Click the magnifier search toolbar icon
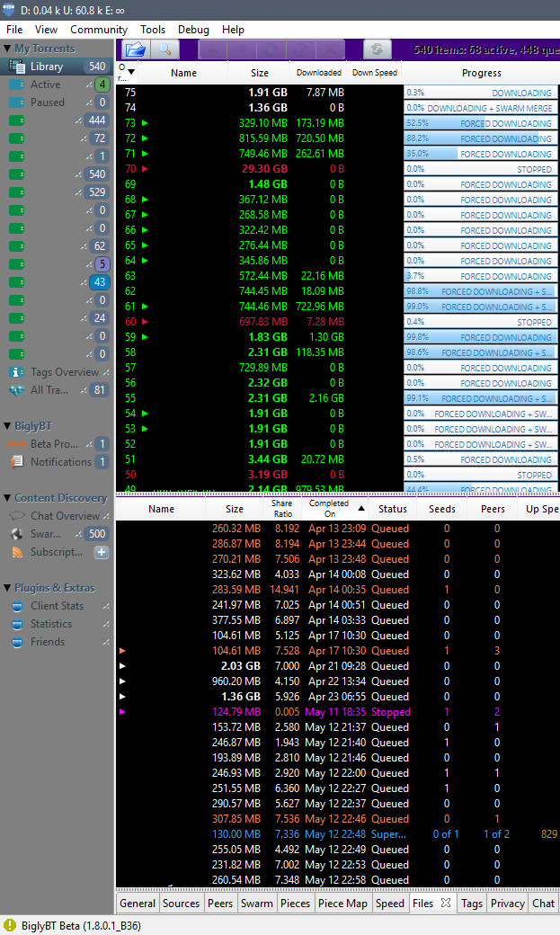Viewport: 560px width, 935px height. click(x=165, y=49)
